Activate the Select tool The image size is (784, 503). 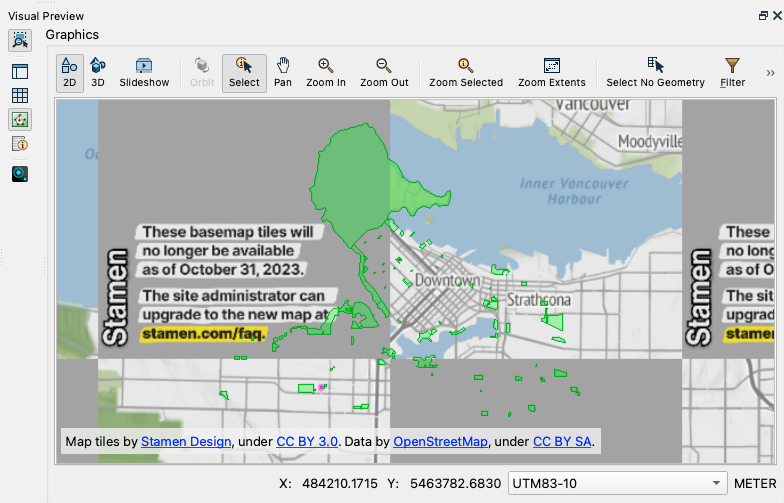coord(244,73)
